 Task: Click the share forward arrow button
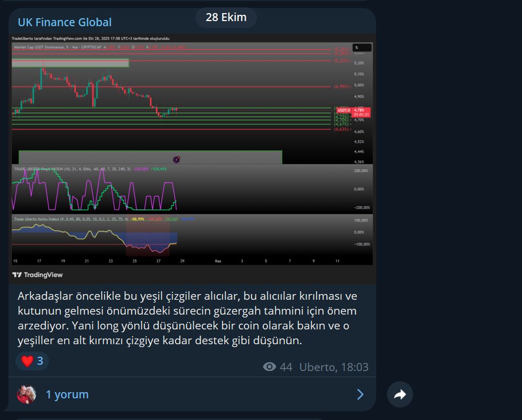(400, 394)
